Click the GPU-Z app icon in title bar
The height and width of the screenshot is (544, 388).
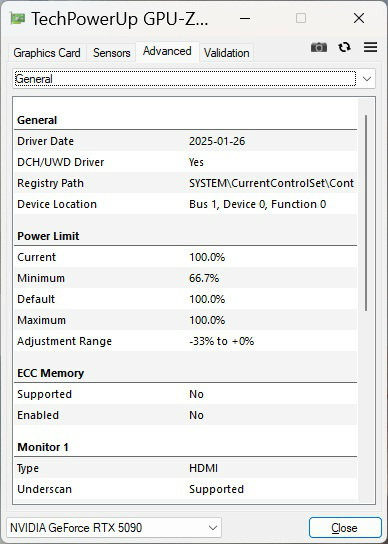(x=17, y=18)
